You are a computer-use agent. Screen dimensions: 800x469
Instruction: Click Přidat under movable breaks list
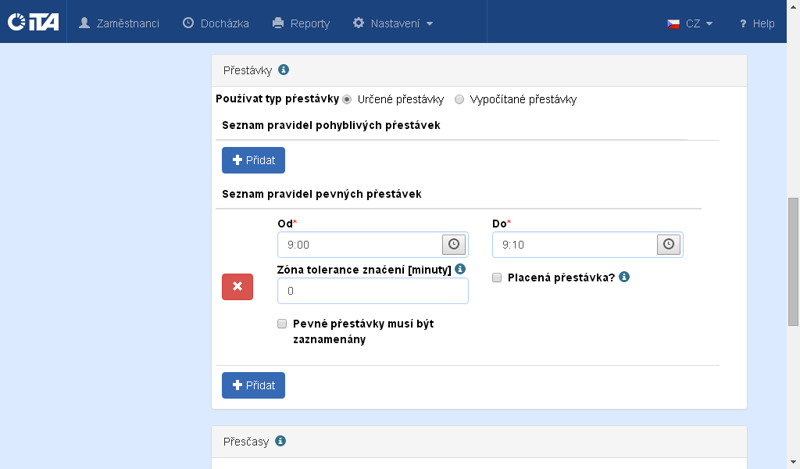point(253,160)
